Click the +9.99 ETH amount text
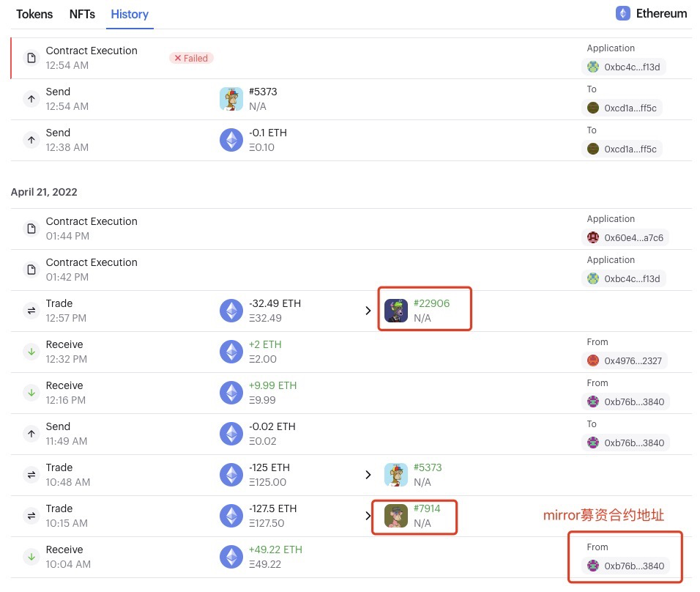 [x=273, y=385]
